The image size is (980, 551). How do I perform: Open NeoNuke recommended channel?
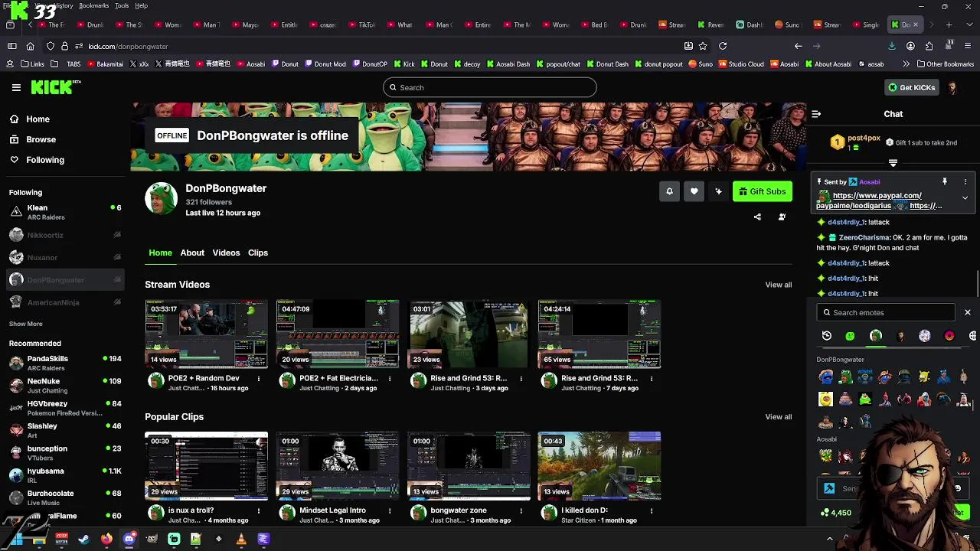65,385
